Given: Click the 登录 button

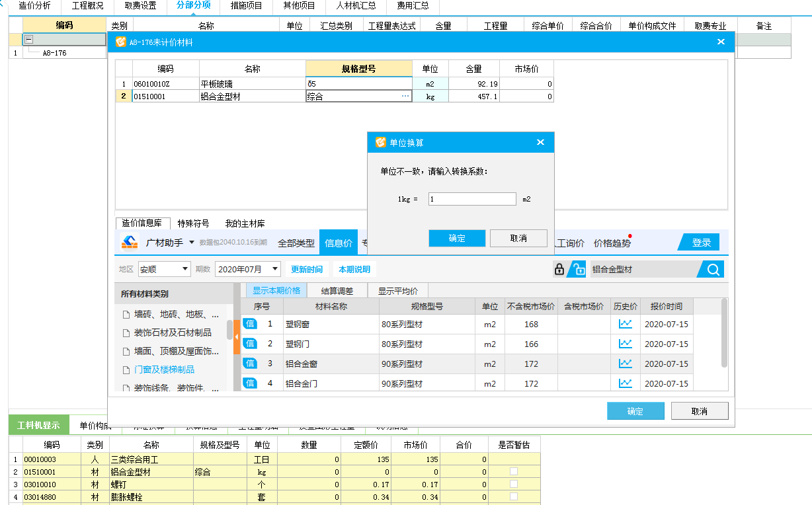Looking at the screenshot, I should [700, 243].
